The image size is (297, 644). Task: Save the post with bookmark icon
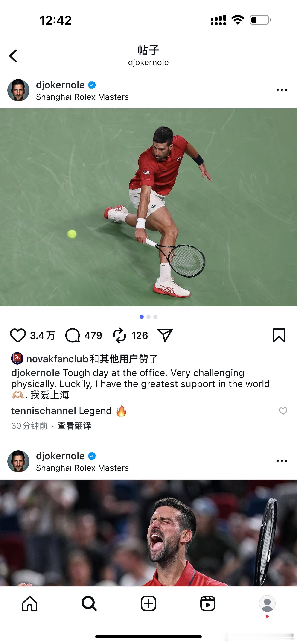tap(279, 335)
